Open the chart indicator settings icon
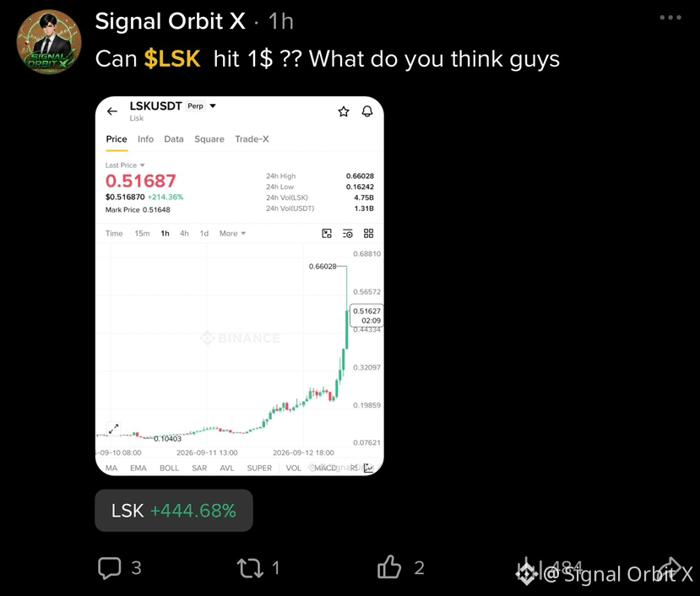Screen dimensions: 700x596 [x=348, y=234]
